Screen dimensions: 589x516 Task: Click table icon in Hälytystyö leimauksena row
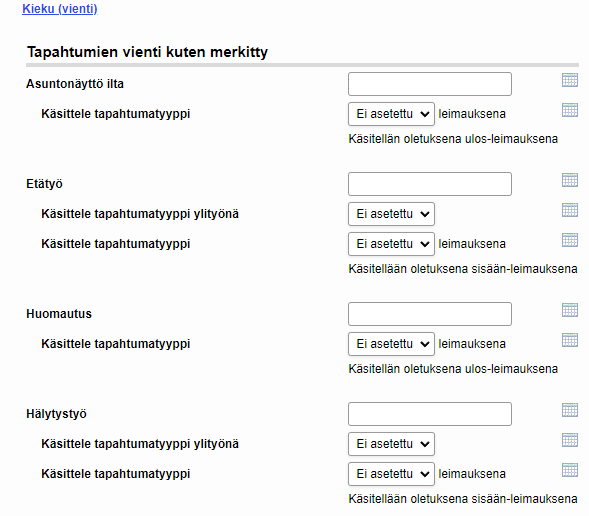pyautogui.click(x=569, y=470)
